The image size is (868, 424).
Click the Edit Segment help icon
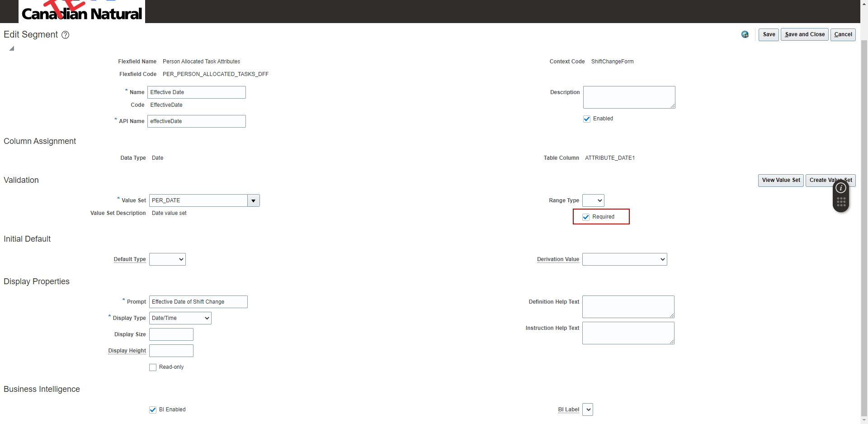(65, 35)
